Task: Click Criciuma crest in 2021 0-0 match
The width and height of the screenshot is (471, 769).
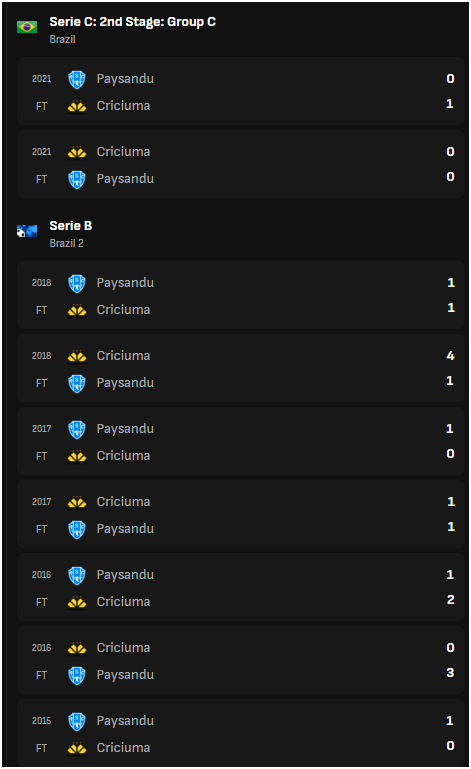Action: (77, 152)
